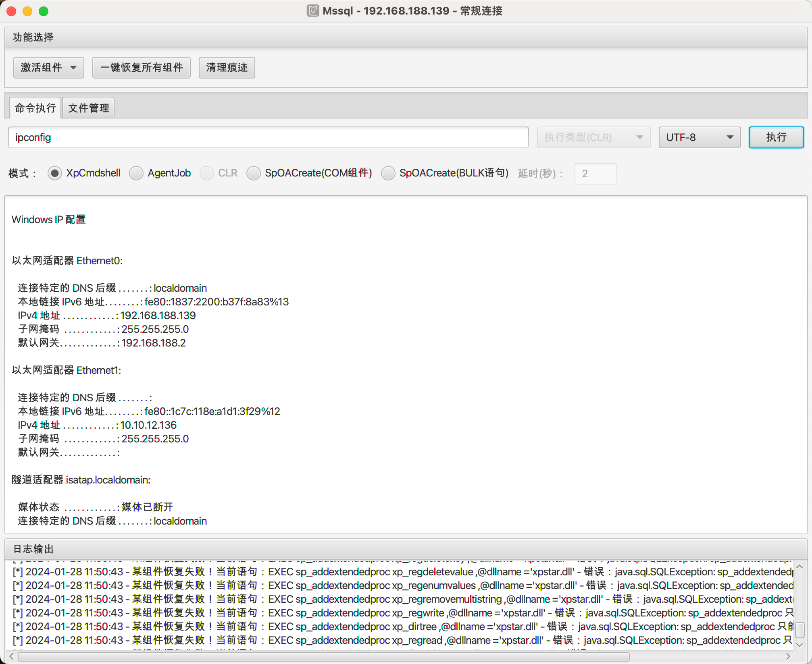Screen dimensions: 812x664
Task: Click the ipconfig command input field
Action: coord(268,137)
